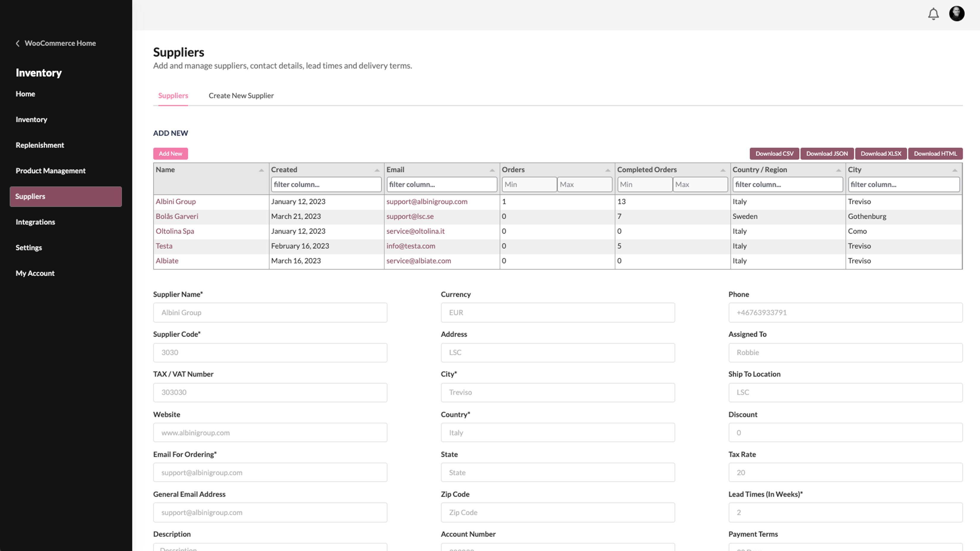Sort the Created column using its sort icon
Viewport: 980px width, 551px height.
coord(377,170)
